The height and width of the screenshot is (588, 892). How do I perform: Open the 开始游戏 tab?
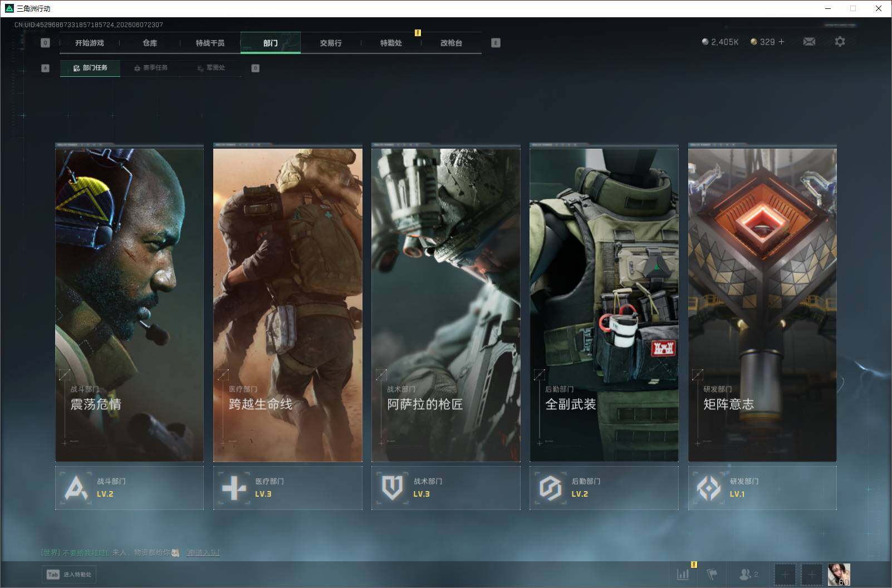[90, 43]
